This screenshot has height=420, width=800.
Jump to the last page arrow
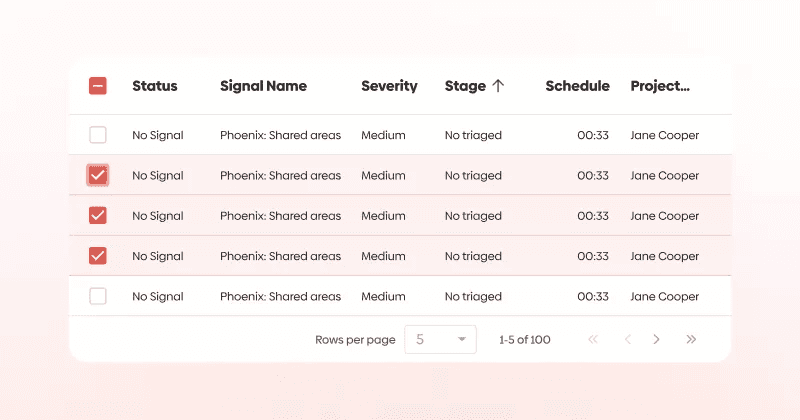coord(691,339)
